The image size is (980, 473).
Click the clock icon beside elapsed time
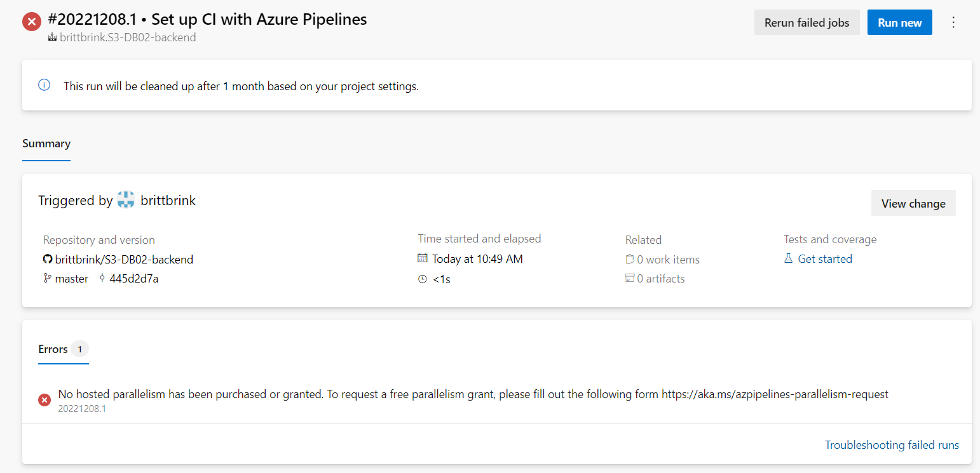tap(423, 279)
